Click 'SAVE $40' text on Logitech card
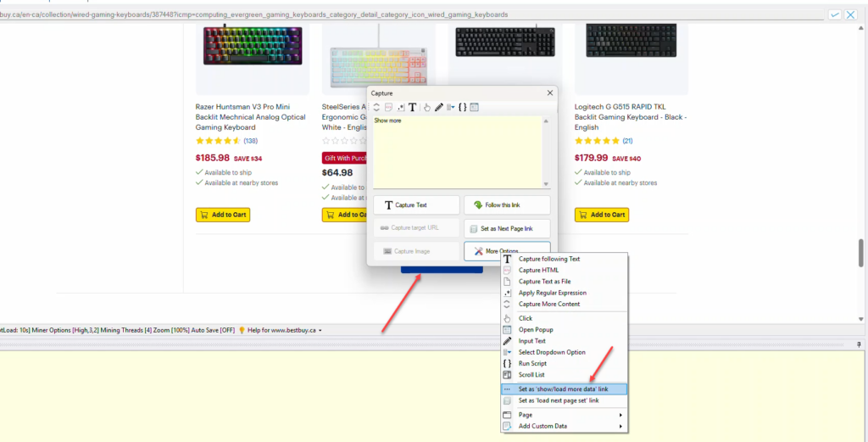868x442 pixels. (626, 159)
